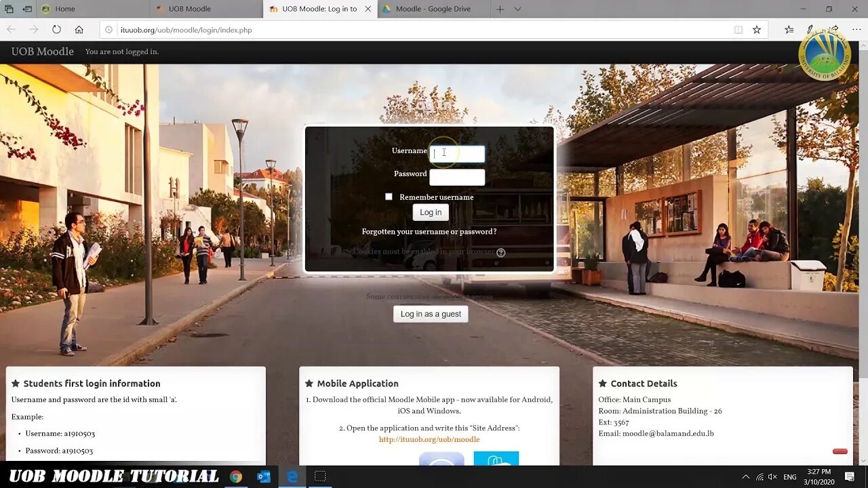Image resolution: width=868 pixels, height=488 pixels.
Task: Open the cookies help question mark icon
Action: [501, 253]
